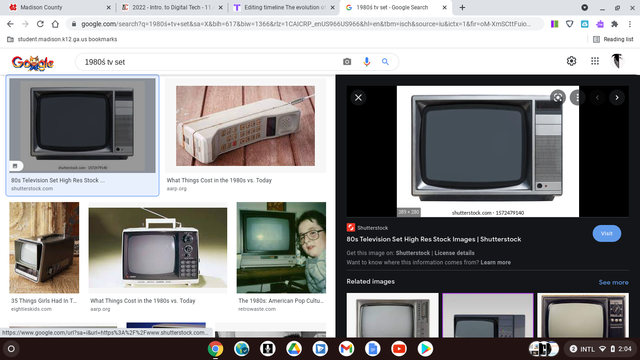Open first related image thumbnail
This screenshot has height=360, width=640.
point(392,315)
